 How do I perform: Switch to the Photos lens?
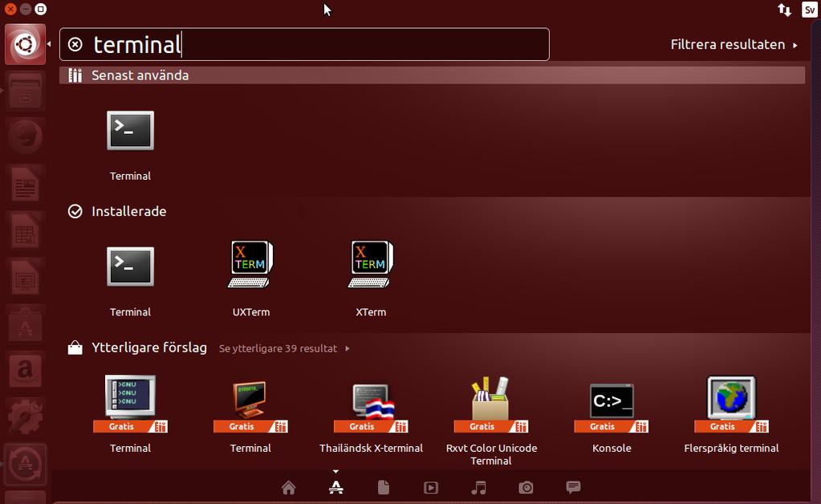pyautogui.click(x=526, y=488)
